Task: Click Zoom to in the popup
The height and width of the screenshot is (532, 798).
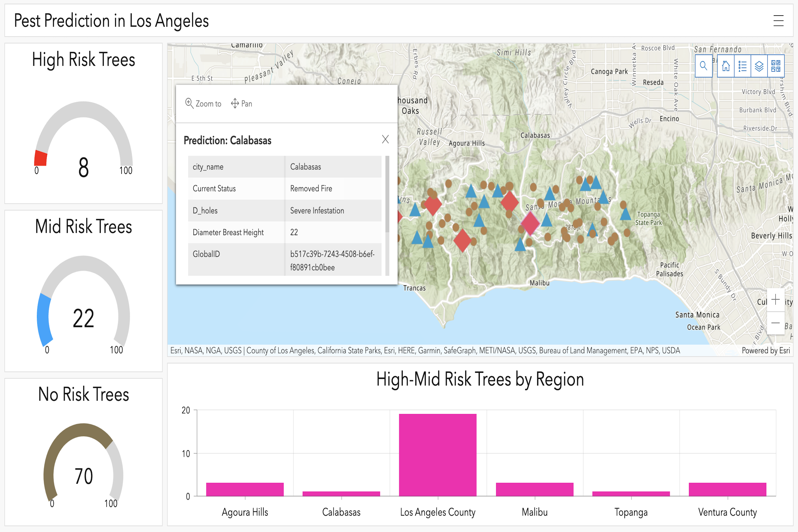Action: 203,103
